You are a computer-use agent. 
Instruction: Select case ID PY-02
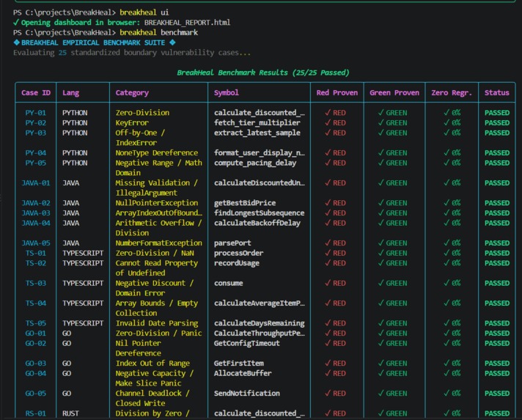click(36, 123)
